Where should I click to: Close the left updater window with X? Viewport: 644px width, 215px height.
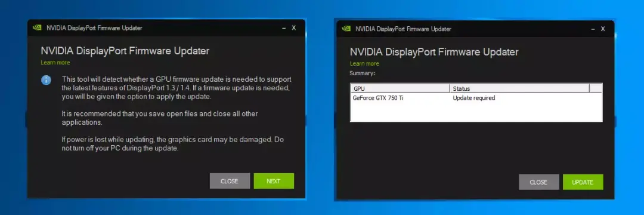[293, 28]
